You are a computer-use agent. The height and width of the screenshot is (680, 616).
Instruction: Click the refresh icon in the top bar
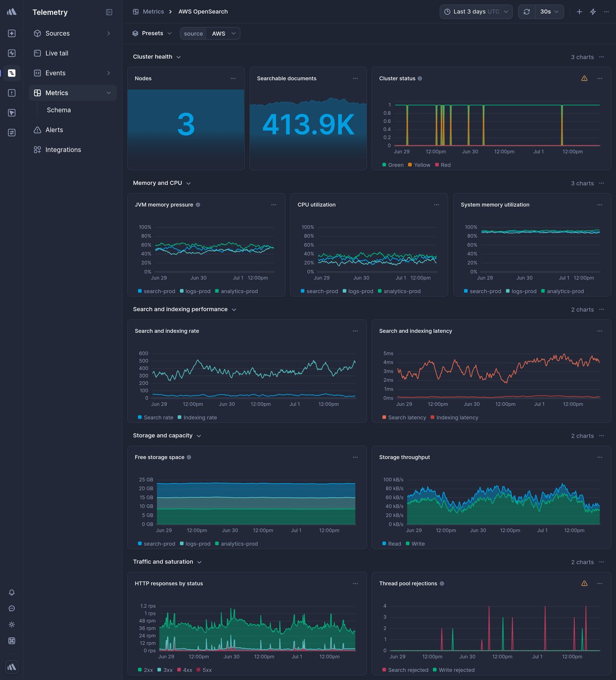click(527, 12)
